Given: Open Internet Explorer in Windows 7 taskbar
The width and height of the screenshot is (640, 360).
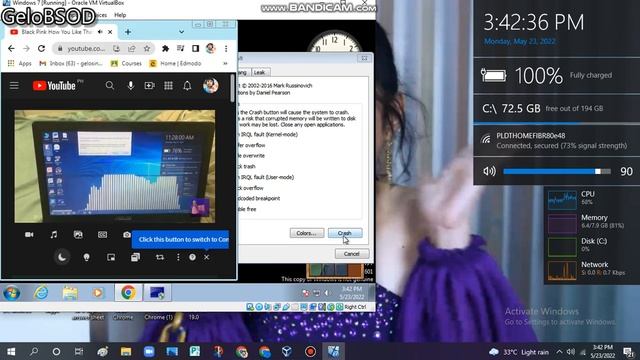Looking at the screenshot, I should pos(41,293).
